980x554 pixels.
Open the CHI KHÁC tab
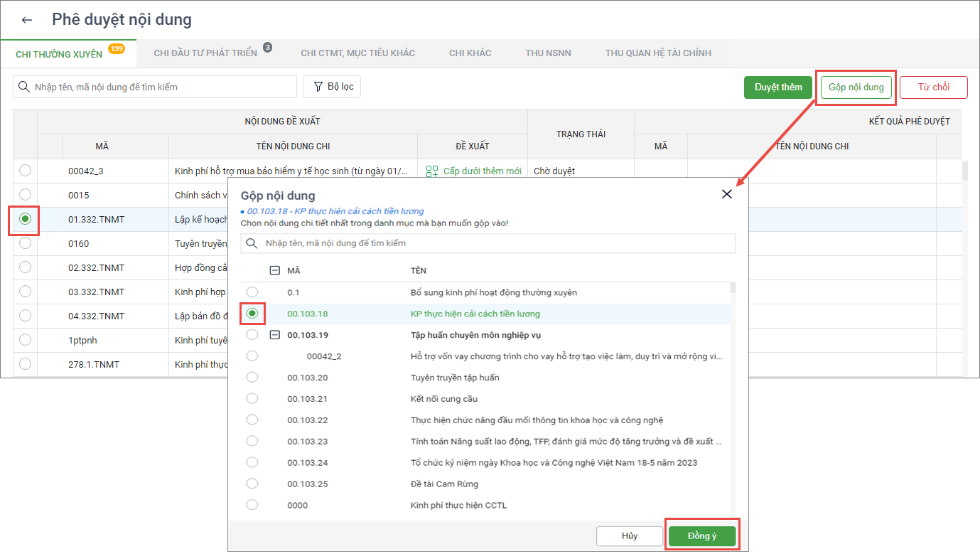pos(470,53)
